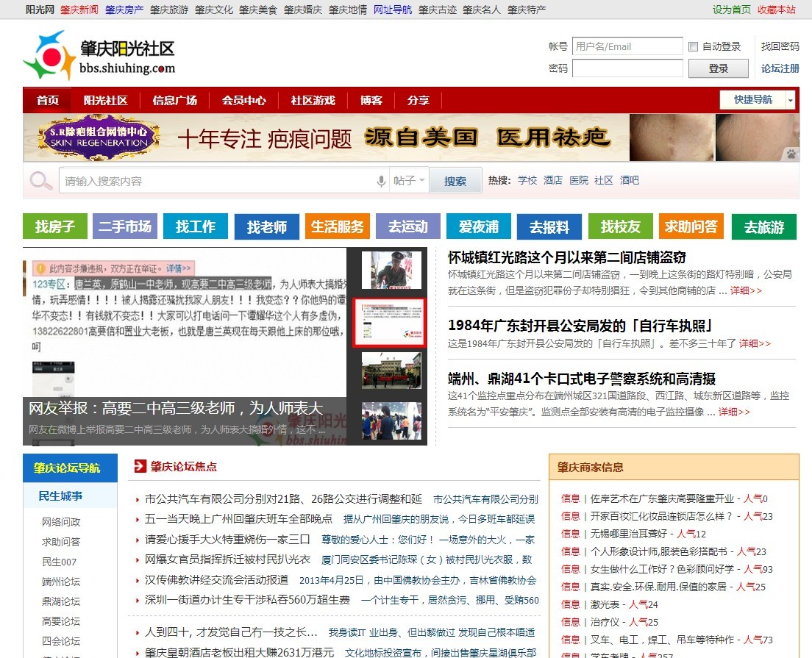812x658 pixels.
Task: Open 肇庆房产 in top bar
Action: click(x=124, y=10)
